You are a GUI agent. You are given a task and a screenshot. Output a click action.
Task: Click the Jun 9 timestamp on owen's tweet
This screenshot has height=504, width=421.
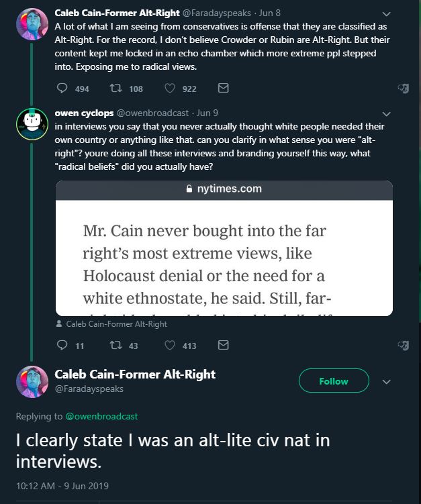205,113
